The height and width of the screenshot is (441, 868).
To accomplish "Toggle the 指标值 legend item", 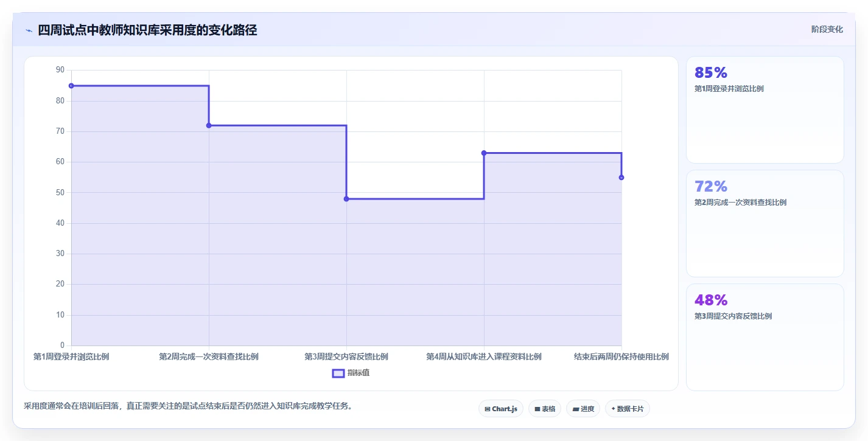I will (x=351, y=373).
